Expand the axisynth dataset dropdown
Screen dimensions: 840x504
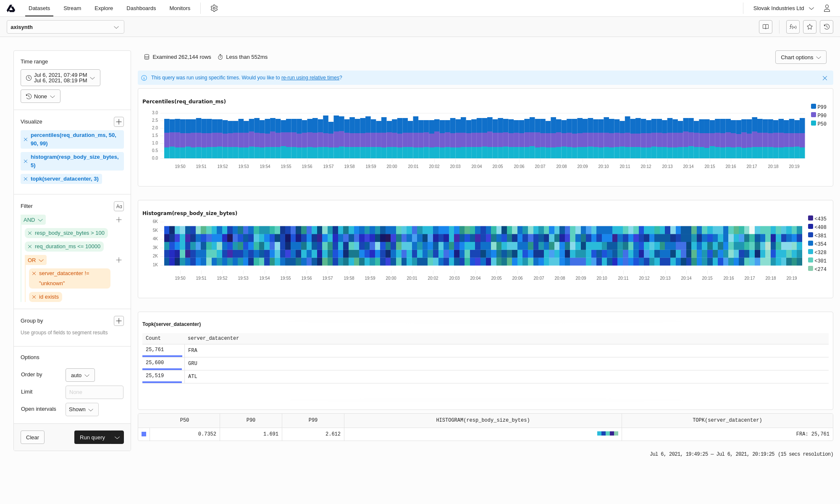[66, 27]
